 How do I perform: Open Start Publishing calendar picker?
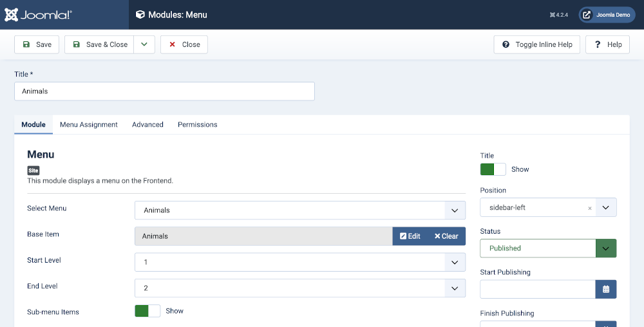coord(605,289)
